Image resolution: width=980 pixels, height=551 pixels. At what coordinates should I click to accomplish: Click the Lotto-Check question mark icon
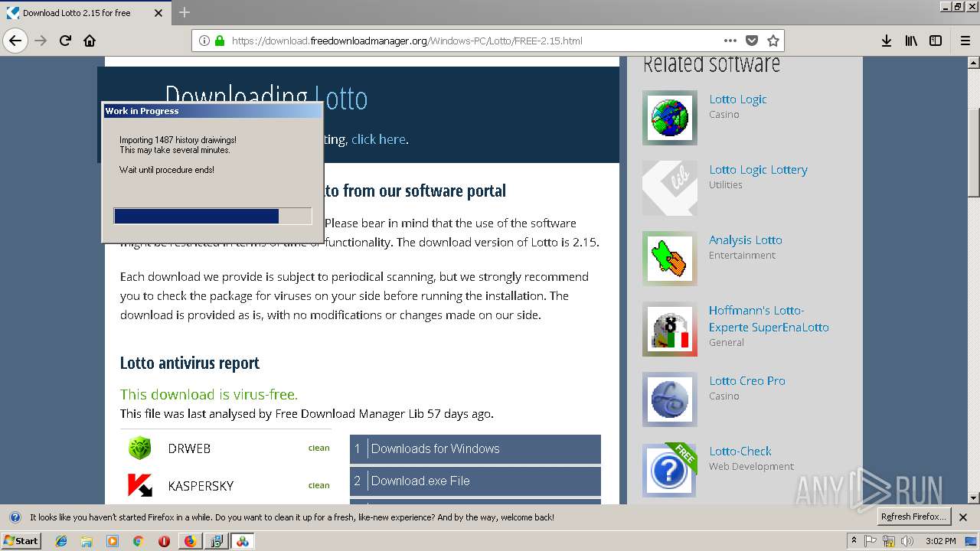(670, 470)
